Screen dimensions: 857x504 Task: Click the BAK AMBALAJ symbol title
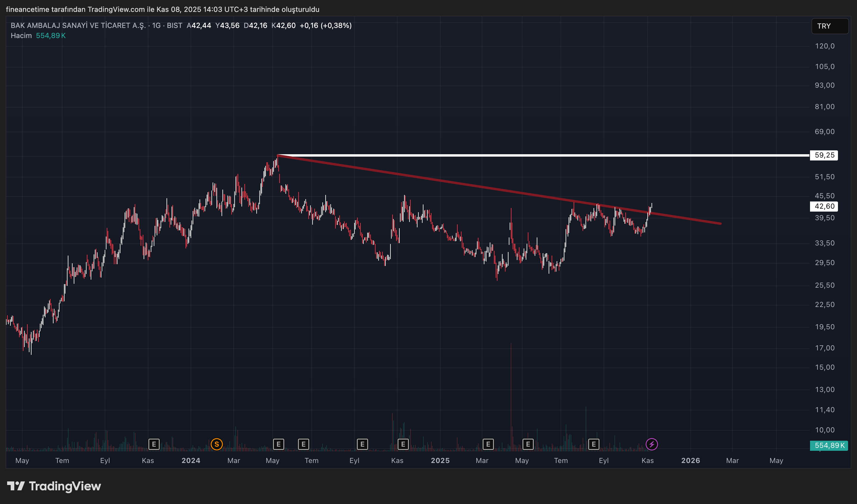pos(78,26)
